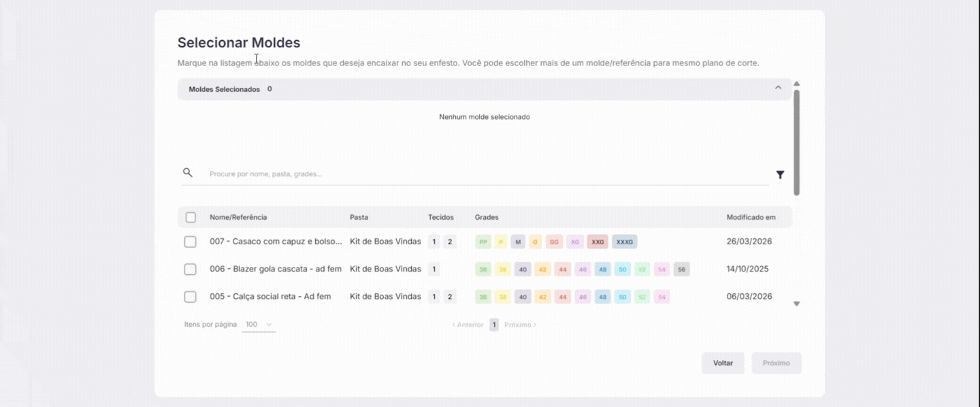Go to the Anterior page link

468,325
